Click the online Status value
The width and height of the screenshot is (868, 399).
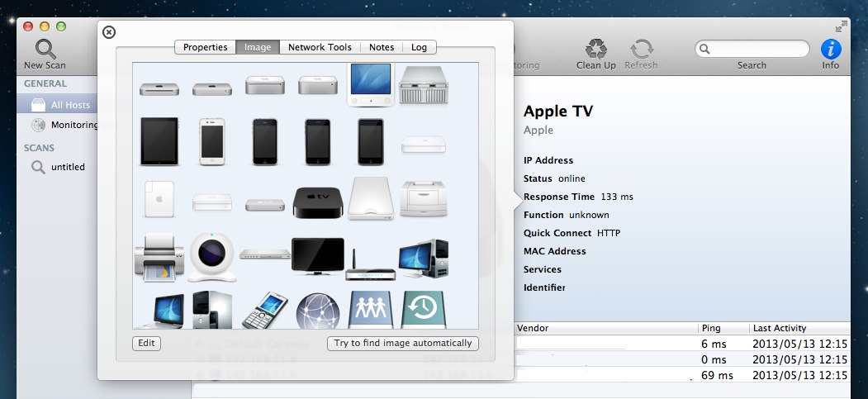point(572,178)
